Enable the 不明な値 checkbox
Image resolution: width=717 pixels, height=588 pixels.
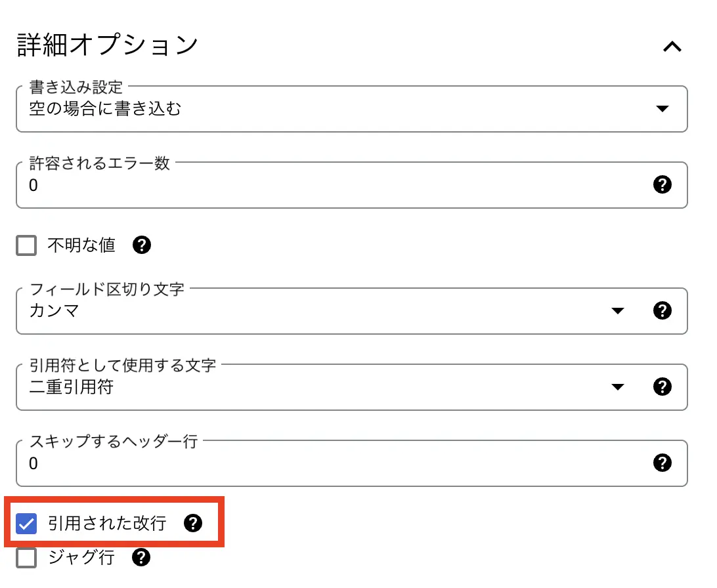(26, 245)
